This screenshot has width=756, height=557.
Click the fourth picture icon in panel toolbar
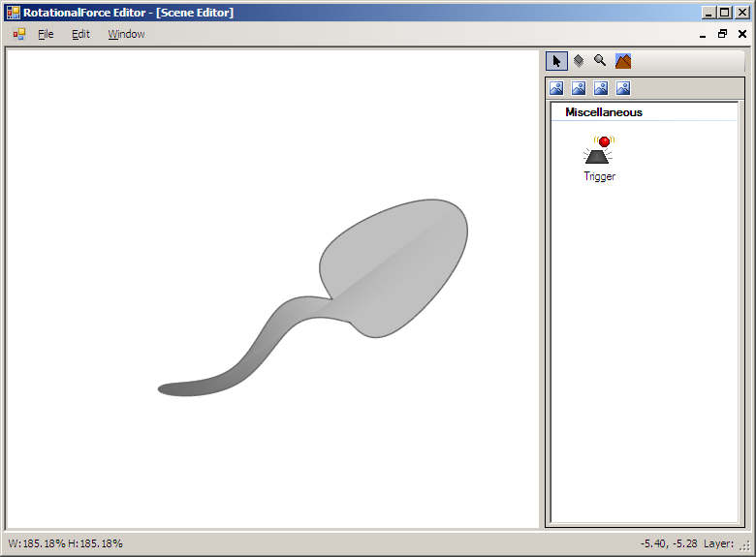(623, 88)
